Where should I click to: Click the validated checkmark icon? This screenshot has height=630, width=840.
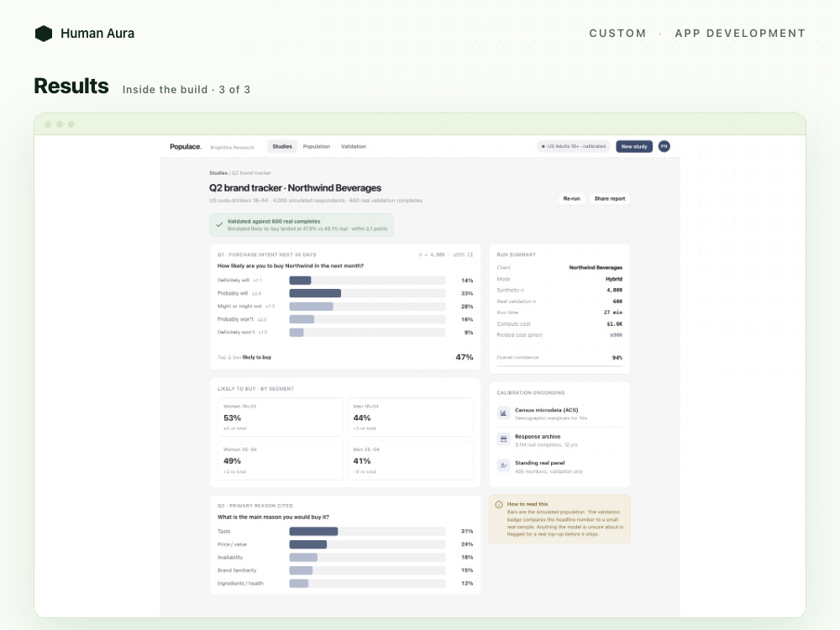pos(219,225)
